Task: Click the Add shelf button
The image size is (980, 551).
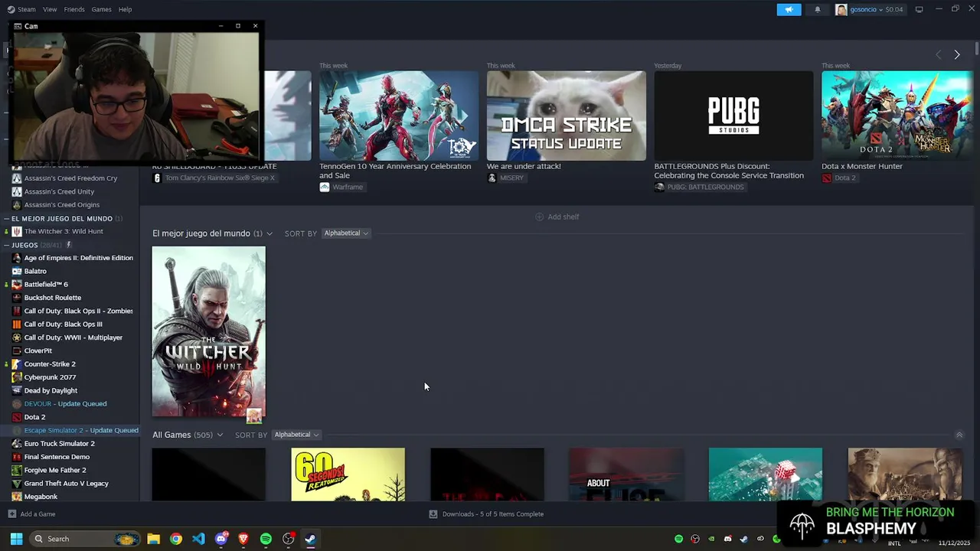Action: (557, 217)
